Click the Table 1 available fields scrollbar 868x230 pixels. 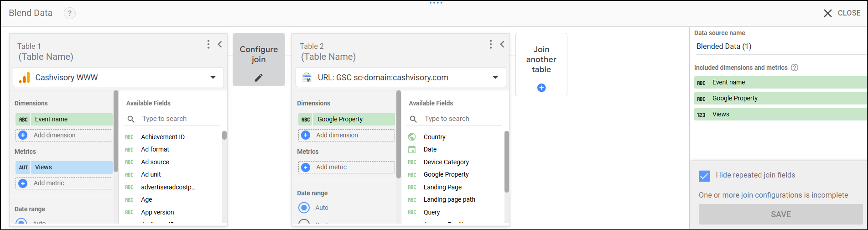click(x=224, y=136)
